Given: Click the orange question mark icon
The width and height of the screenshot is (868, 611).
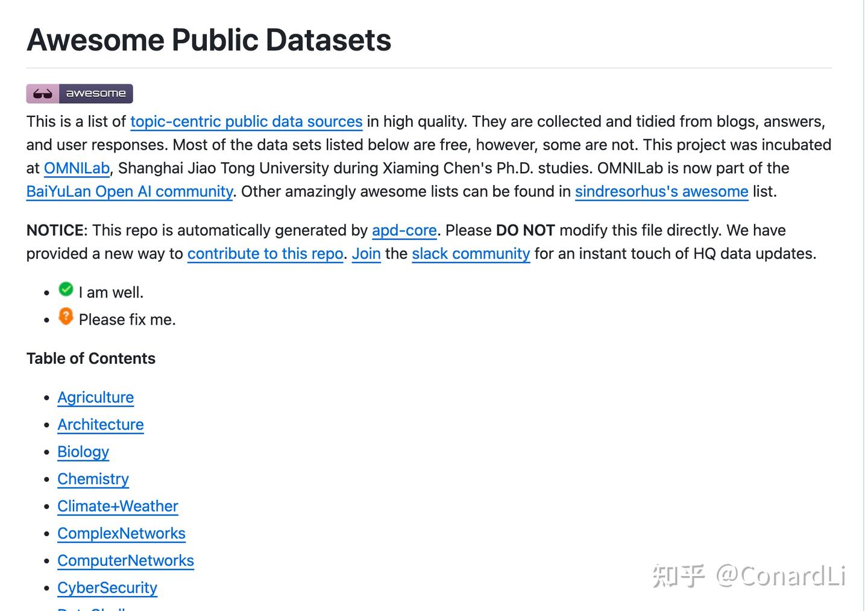Looking at the screenshot, I should (66, 316).
